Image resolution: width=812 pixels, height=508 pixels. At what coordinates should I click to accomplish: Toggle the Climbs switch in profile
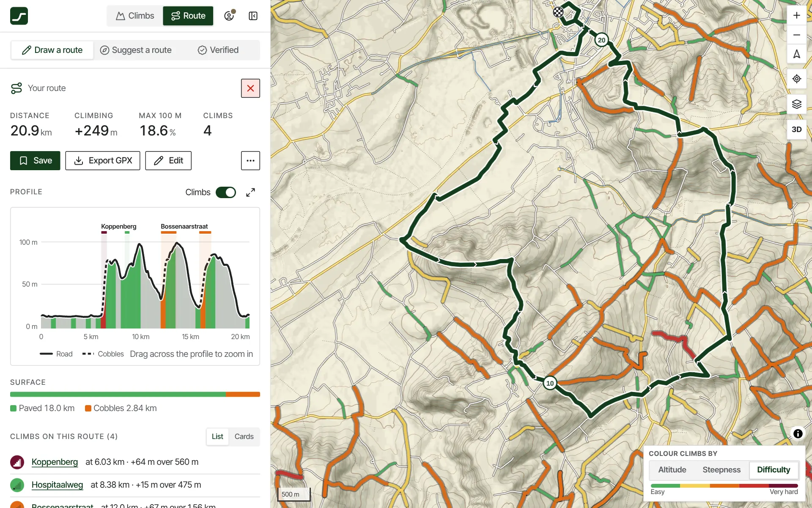pyautogui.click(x=226, y=192)
